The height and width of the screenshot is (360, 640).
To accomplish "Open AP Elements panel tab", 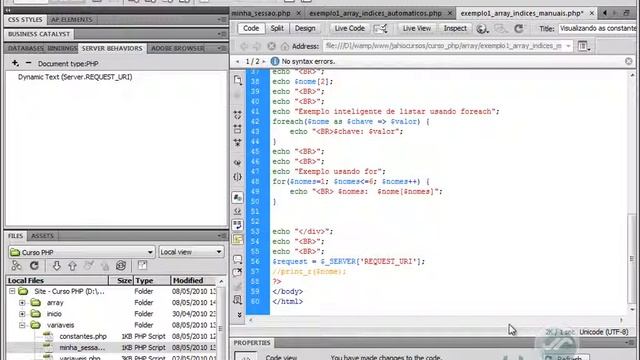I will (71, 20).
